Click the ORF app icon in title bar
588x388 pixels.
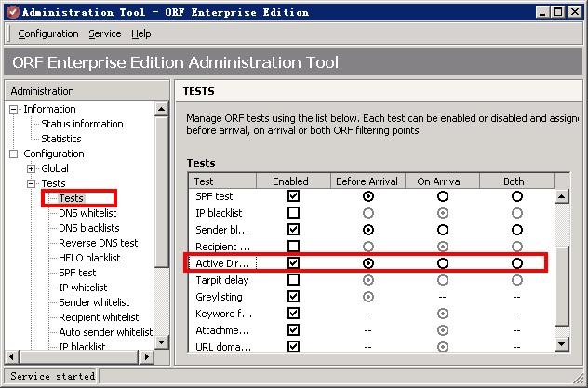coord(10,11)
